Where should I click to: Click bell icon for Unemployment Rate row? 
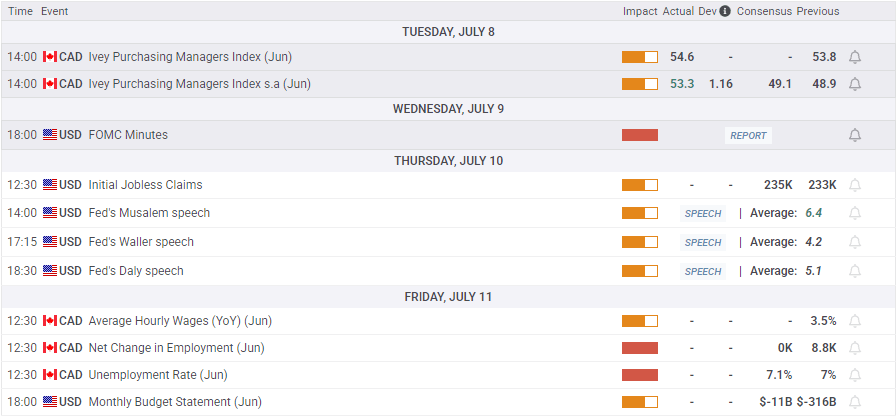click(855, 375)
